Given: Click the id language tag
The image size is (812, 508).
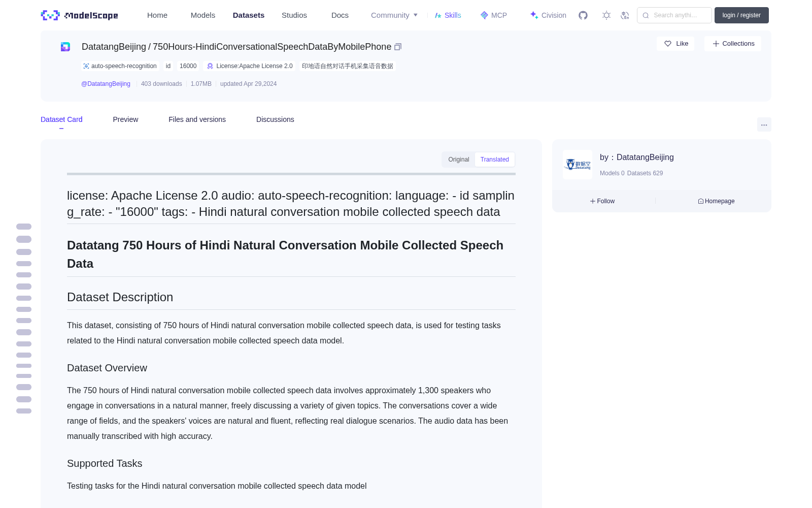Looking at the screenshot, I should point(168,66).
